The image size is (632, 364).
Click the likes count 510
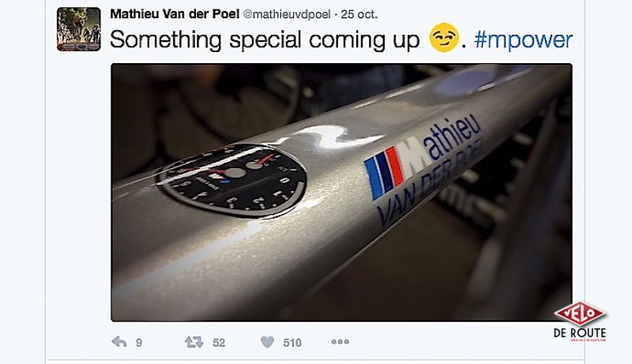(x=292, y=343)
